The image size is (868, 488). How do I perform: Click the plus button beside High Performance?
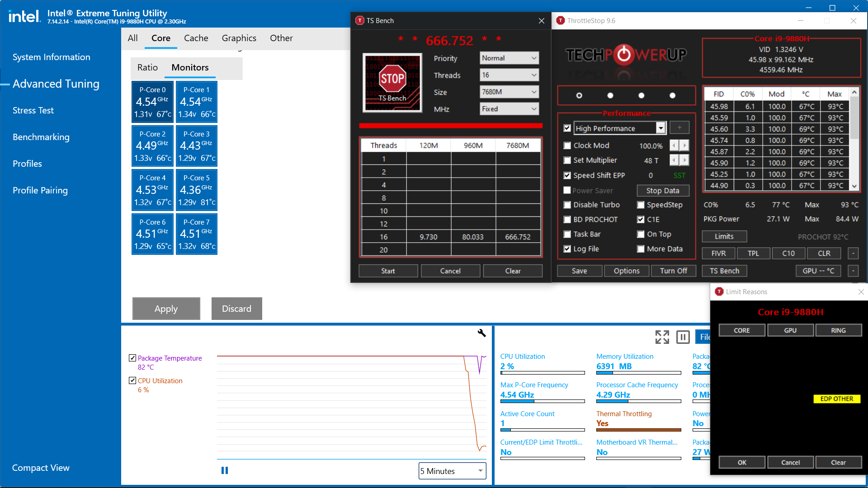coord(679,128)
